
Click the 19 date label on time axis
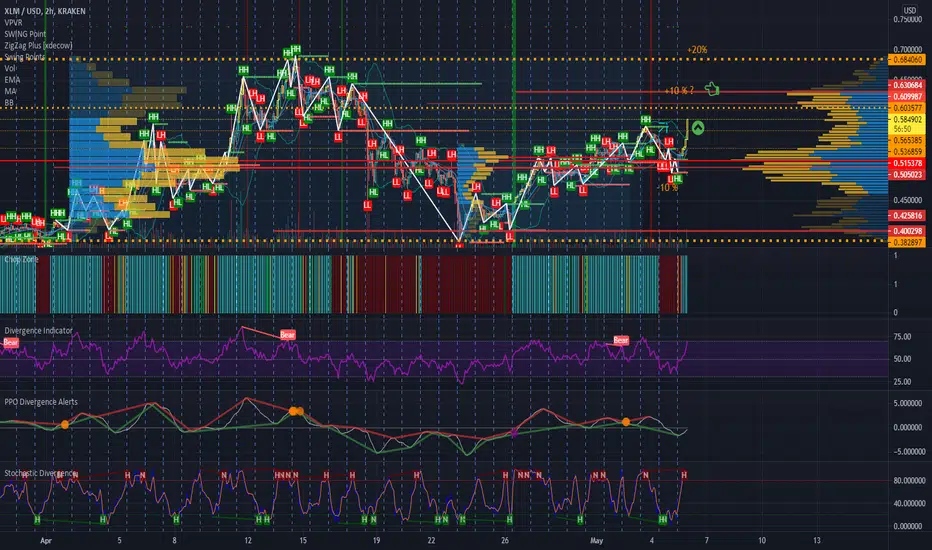click(376, 540)
